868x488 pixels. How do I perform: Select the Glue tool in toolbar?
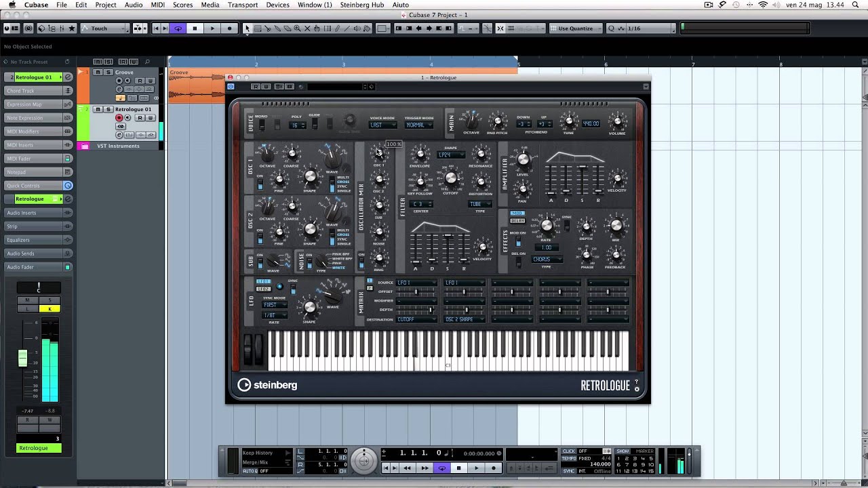[277, 28]
